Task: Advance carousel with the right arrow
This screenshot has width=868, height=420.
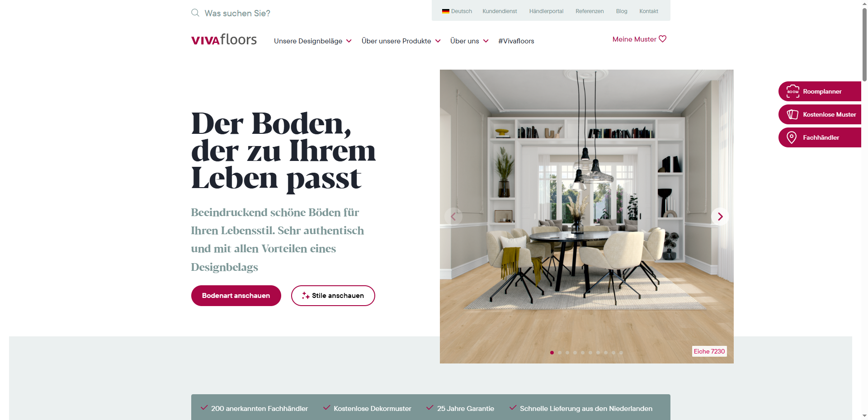Action: pos(720,217)
